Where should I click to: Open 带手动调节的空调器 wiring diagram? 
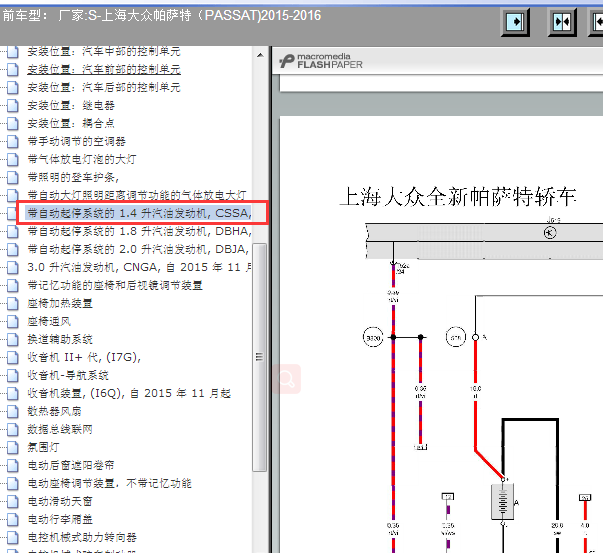click(77, 142)
